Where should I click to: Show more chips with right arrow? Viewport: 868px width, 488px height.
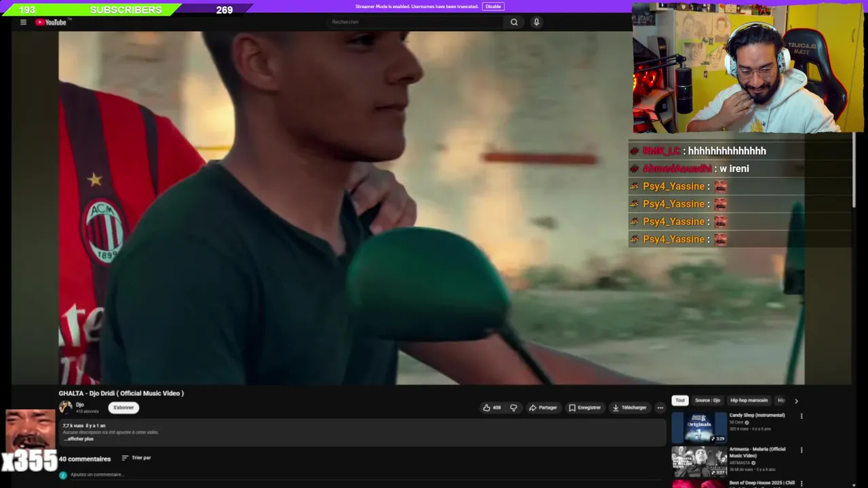click(x=796, y=401)
